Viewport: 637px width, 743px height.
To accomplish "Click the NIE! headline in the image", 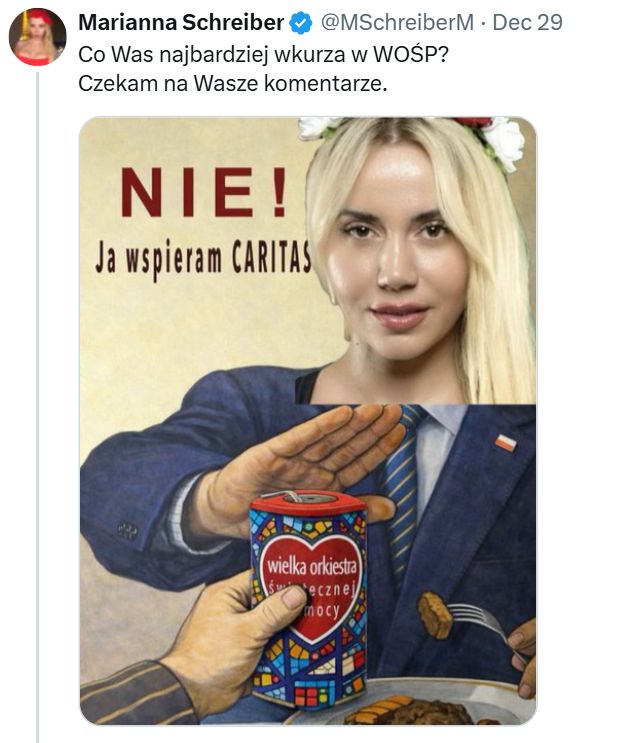I will click(204, 192).
